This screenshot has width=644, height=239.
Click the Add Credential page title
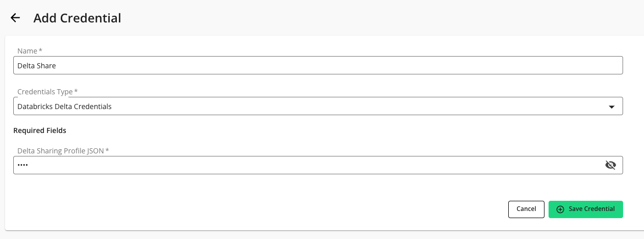point(77,18)
